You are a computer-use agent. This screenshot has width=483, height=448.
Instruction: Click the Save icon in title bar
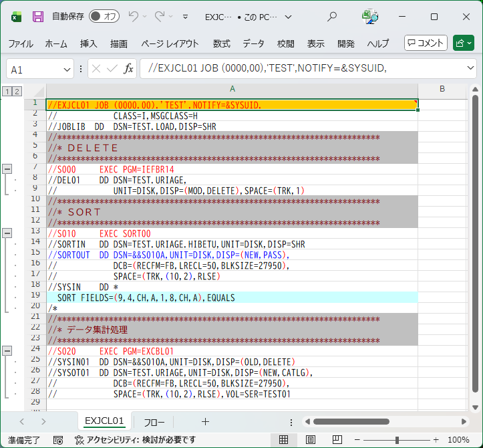tap(38, 17)
